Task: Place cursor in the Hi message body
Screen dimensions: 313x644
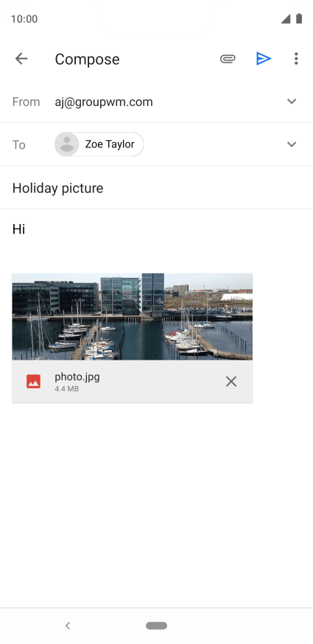Action: click(19, 229)
